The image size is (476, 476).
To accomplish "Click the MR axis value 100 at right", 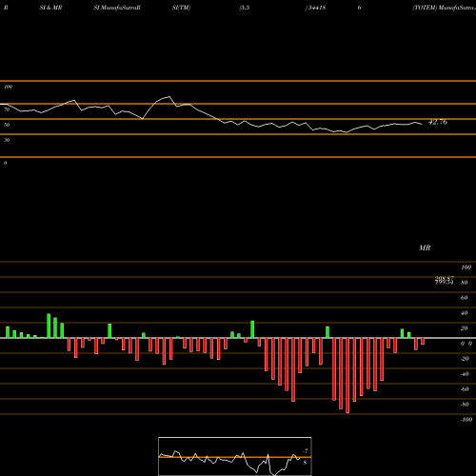I will [466, 268].
